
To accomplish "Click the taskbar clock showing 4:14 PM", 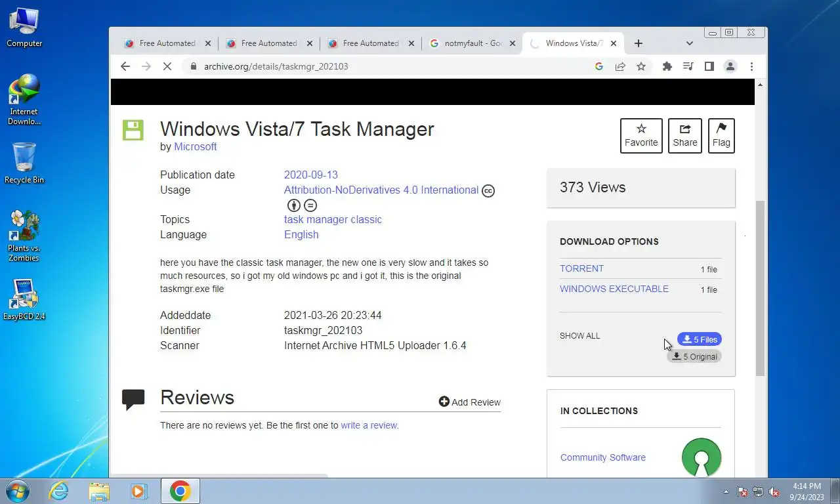I will pos(807,491).
